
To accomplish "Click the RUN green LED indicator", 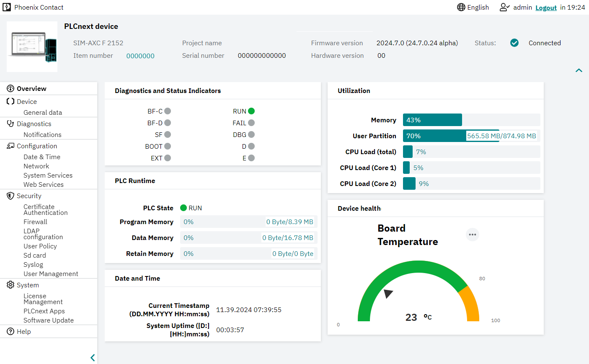I will click(x=251, y=111).
